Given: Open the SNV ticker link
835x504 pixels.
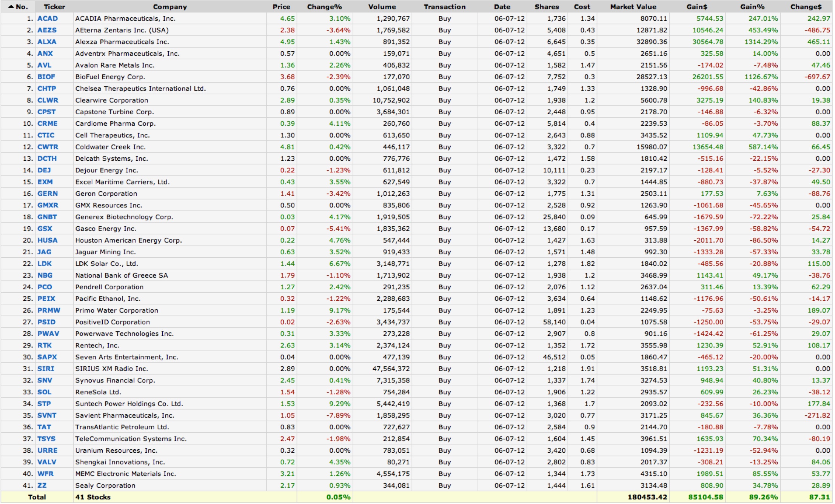Looking at the screenshot, I should pyautogui.click(x=45, y=381).
